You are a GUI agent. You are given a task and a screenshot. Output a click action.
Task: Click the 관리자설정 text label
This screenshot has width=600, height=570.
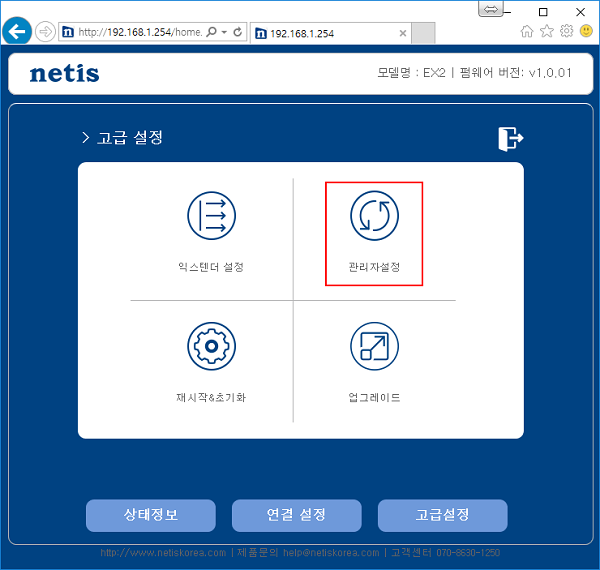[x=374, y=267]
